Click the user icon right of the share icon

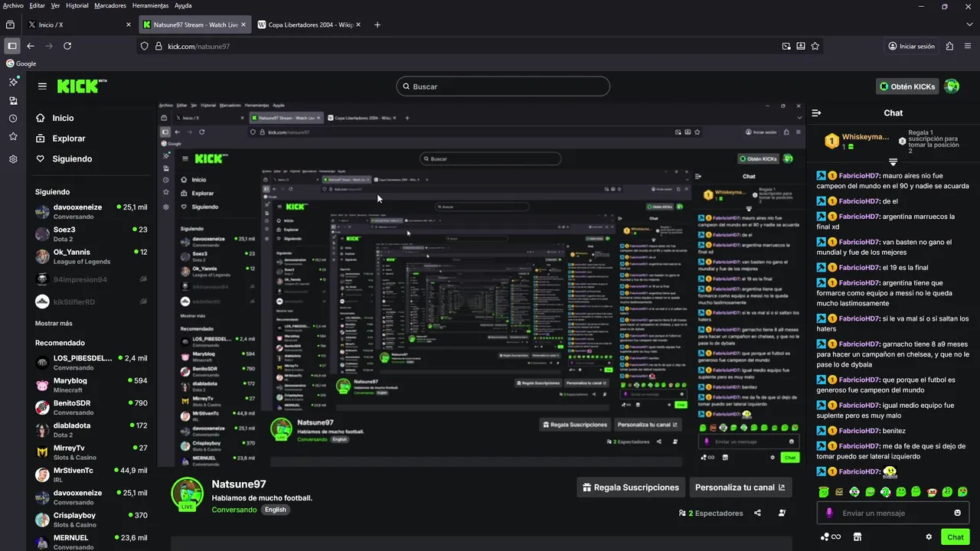782,513
